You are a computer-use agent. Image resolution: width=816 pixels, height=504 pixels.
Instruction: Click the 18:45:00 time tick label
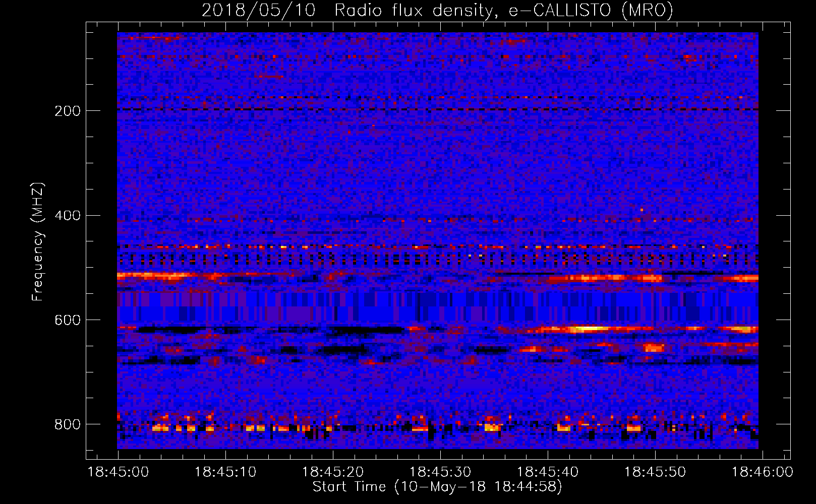[x=118, y=472]
